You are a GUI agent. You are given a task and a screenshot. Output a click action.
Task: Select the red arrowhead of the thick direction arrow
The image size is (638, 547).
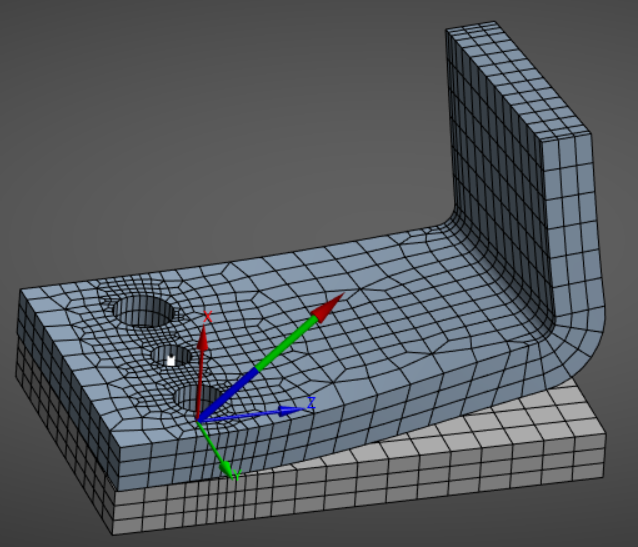pos(328,308)
